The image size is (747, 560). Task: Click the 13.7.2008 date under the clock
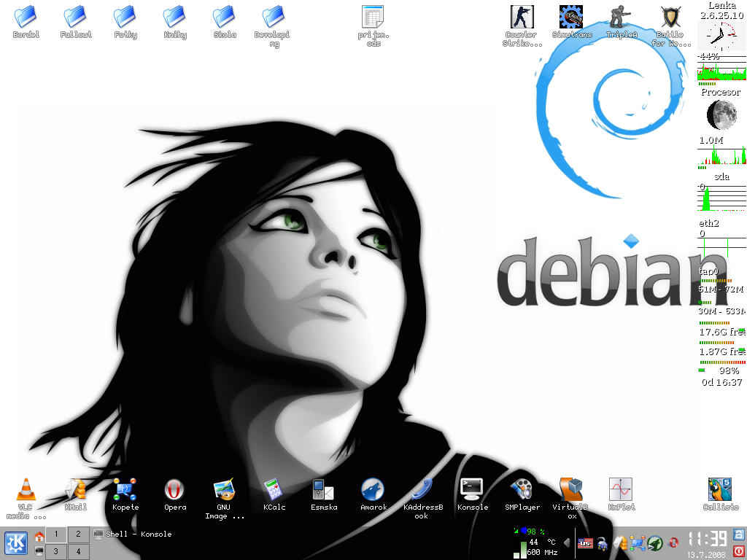(706, 555)
